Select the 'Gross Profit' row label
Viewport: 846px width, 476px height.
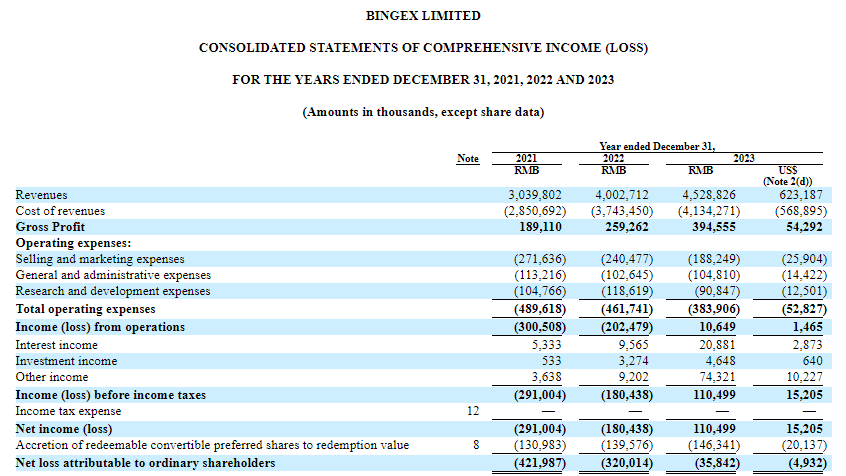pos(50,227)
